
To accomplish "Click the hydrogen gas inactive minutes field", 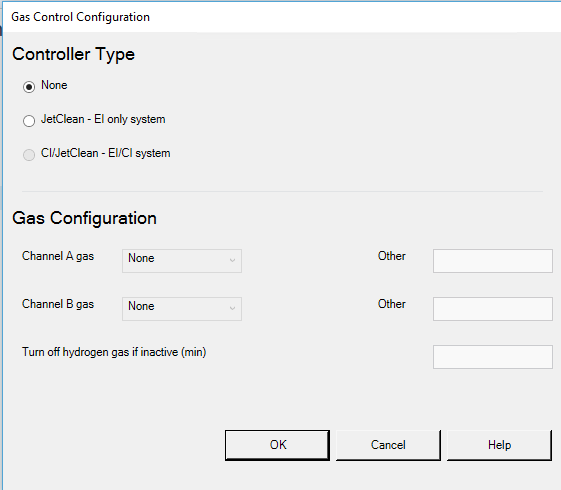I will pyautogui.click(x=493, y=357).
